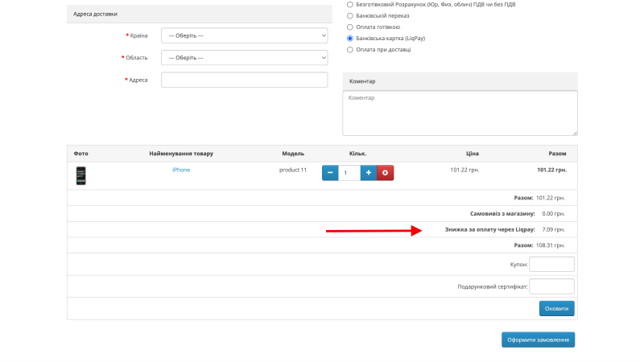Screen dimensions: 644x362
Task: Open the iPhone product link
Action: point(181,170)
